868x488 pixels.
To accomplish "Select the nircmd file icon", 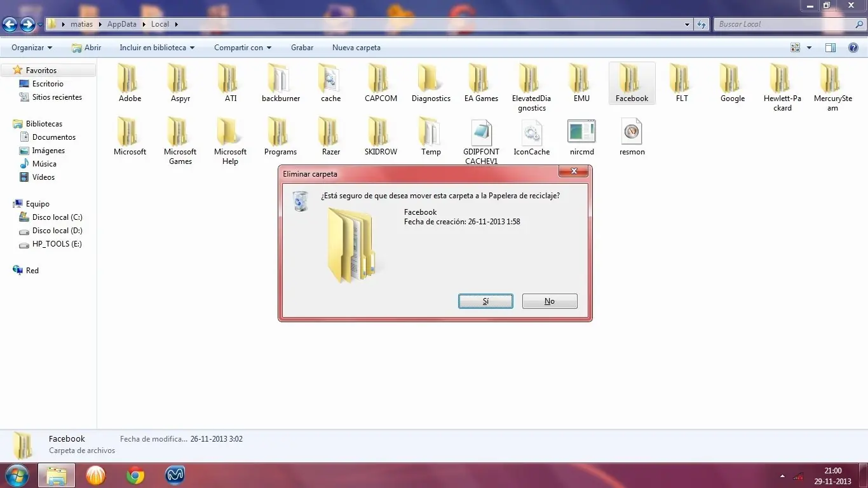I will pos(581,132).
